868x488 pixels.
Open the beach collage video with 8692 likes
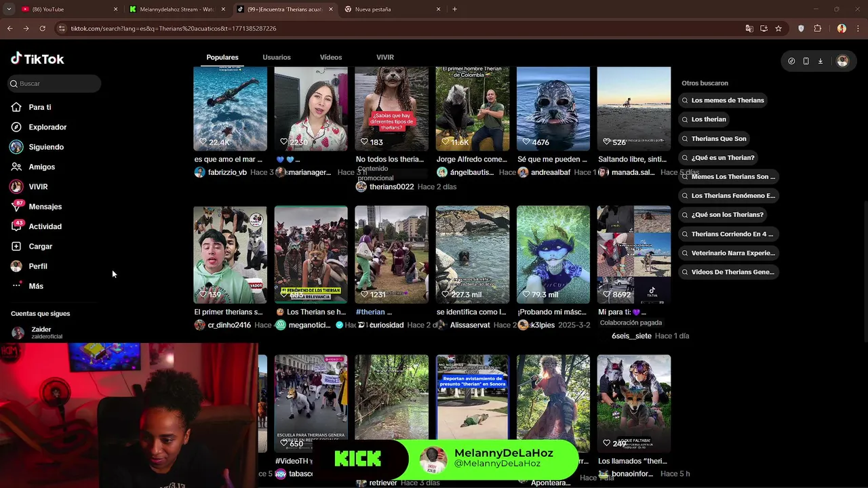pyautogui.click(x=634, y=254)
